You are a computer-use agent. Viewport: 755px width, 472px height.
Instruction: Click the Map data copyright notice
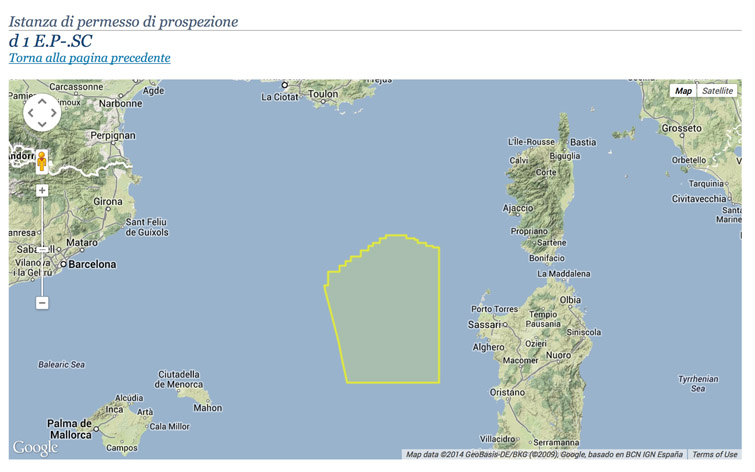[x=544, y=454]
